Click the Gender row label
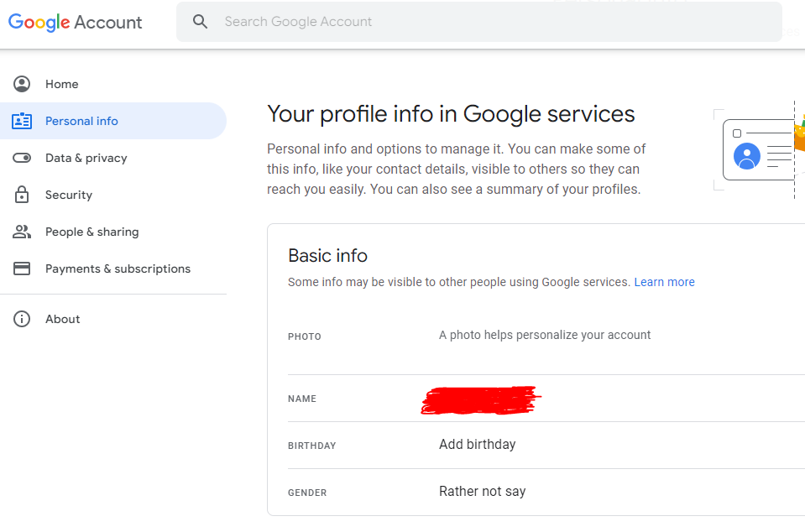This screenshot has height=532, width=805. pyautogui.click(x=307, y=493)
